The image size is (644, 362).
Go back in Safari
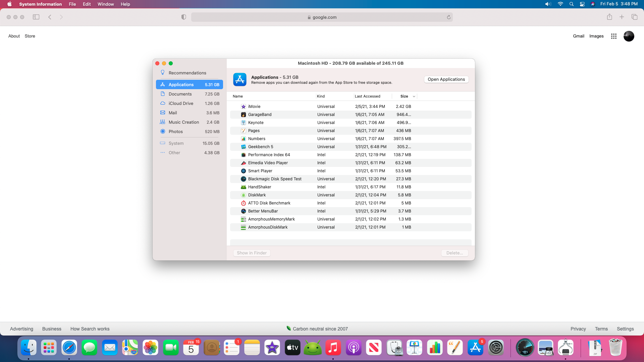(50, 17)
